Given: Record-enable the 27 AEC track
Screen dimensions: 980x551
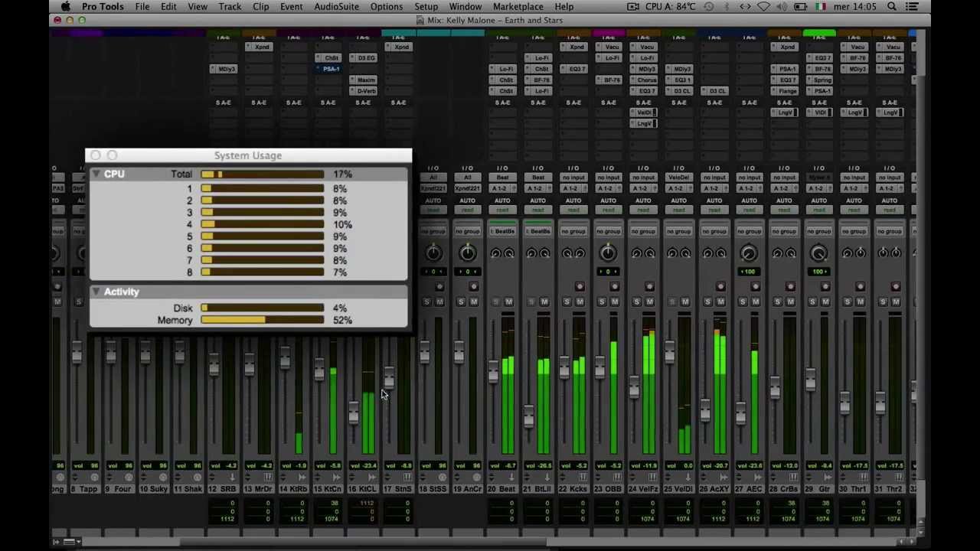Looking at the screenshot, I should pos(755,287).
